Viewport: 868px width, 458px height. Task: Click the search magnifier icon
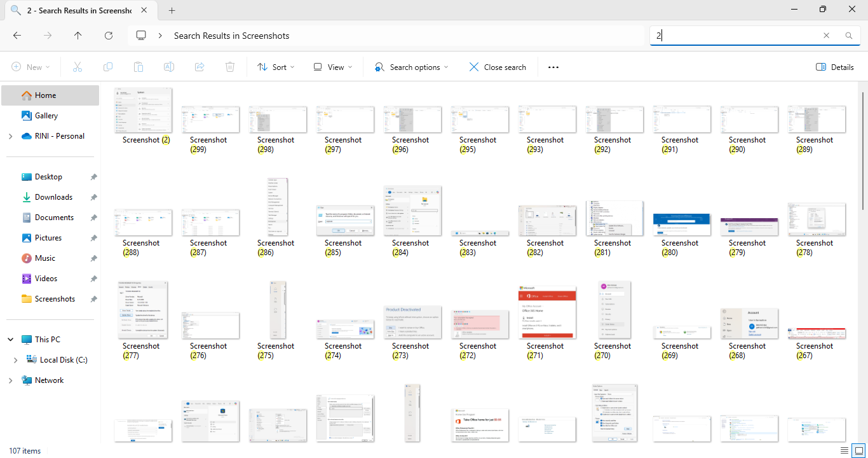849,36
